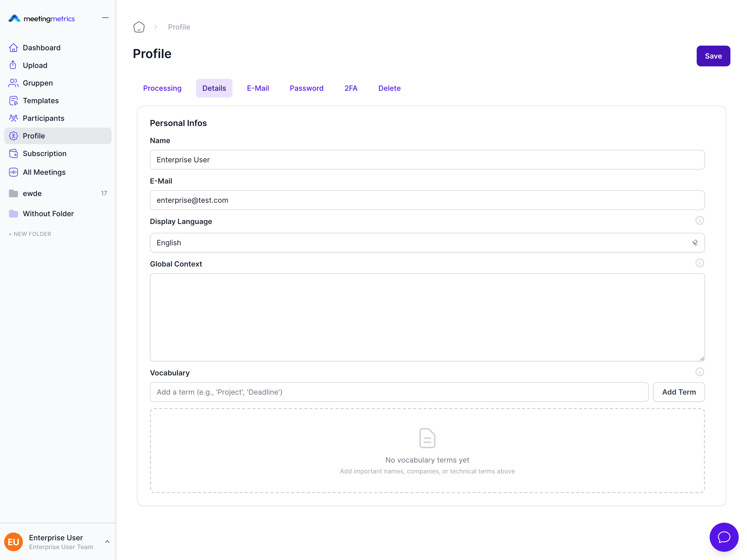Click into the Global Context textarea
Image resolution: width=747 pixels, height=560 pixels.
click(427, 317)
